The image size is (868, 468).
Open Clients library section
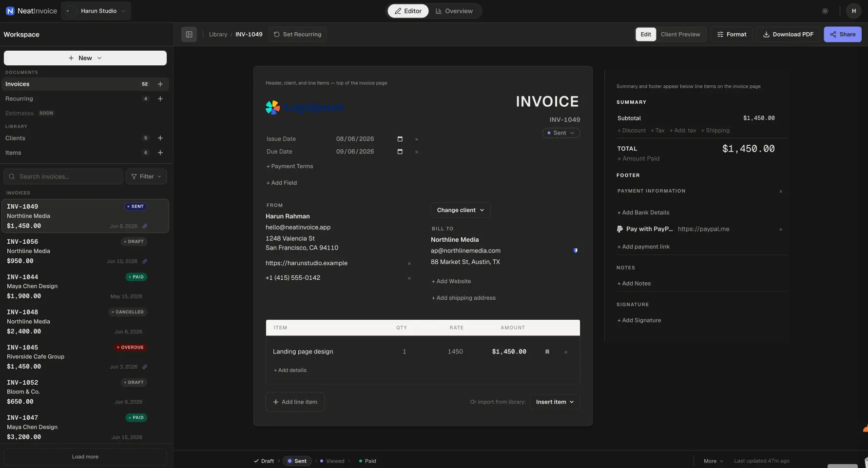pyautogui.click(x=85, y=138)
